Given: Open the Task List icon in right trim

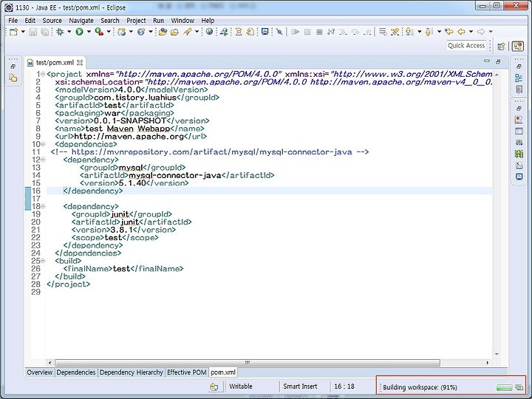Looking at the screenshot, I should [519, 89].
